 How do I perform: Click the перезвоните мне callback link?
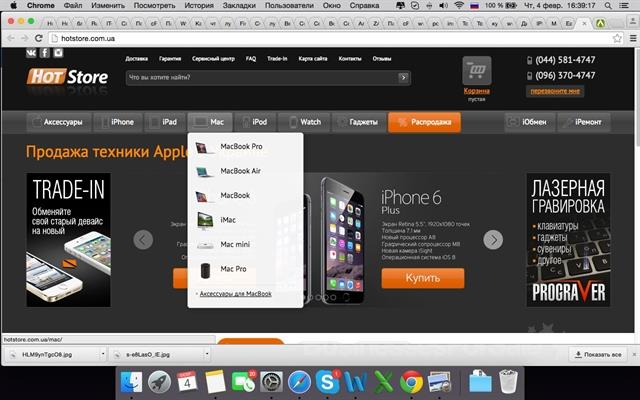point(555,91)
